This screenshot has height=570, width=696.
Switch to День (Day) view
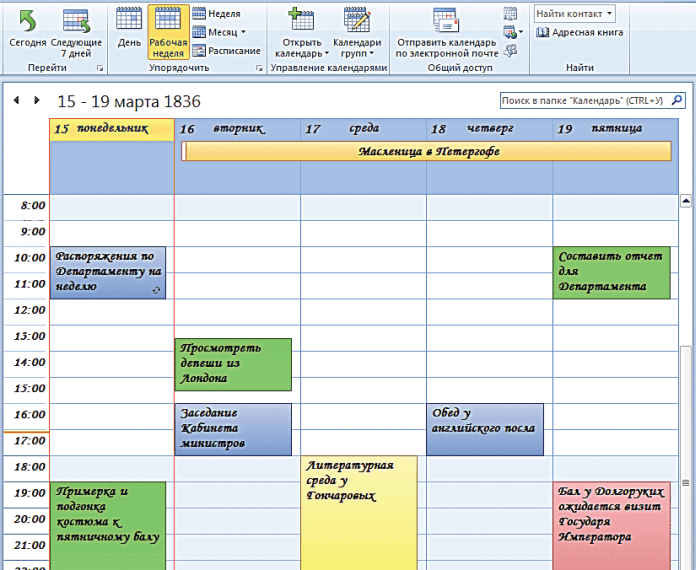point(129,20)
